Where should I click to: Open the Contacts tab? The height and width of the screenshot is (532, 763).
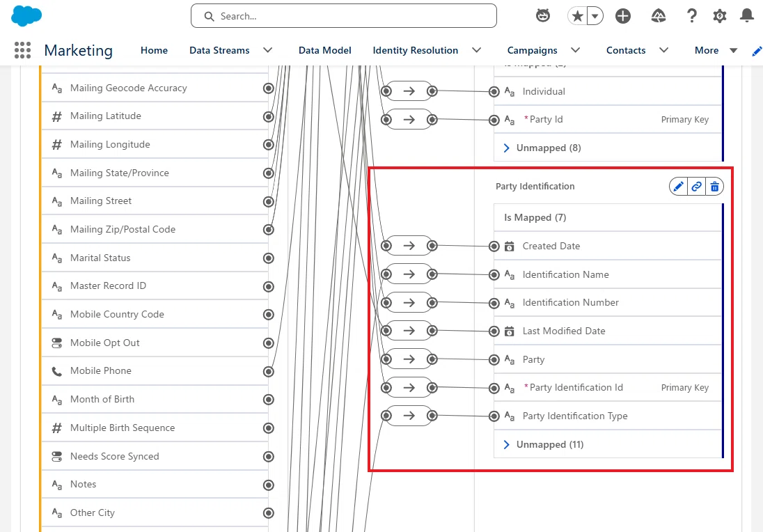626,50
